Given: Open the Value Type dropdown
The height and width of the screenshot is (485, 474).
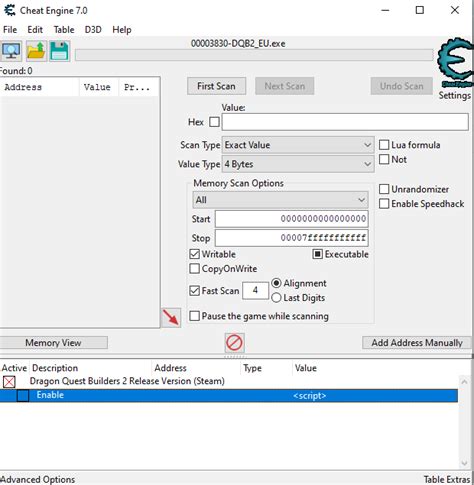Looking at the screenshot, I should tap(298, 164).
